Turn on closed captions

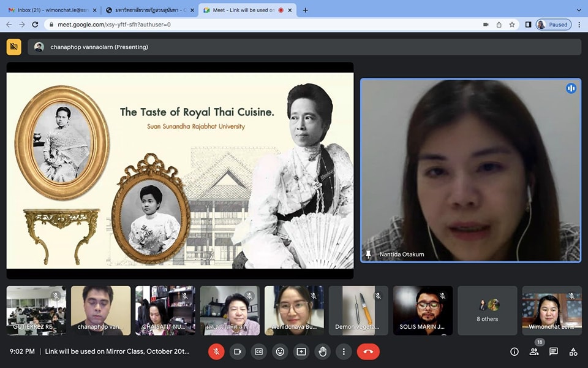259,351
